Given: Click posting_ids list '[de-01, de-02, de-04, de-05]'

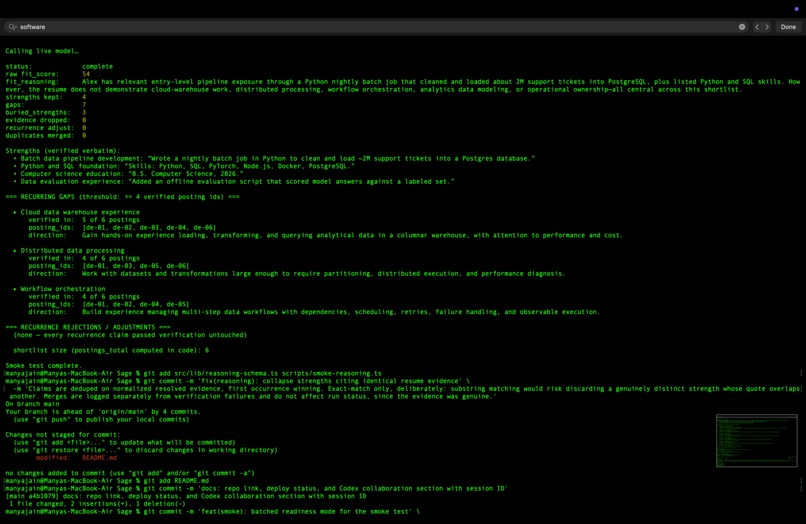Looking at the screenshot, I should coord(136,304).
